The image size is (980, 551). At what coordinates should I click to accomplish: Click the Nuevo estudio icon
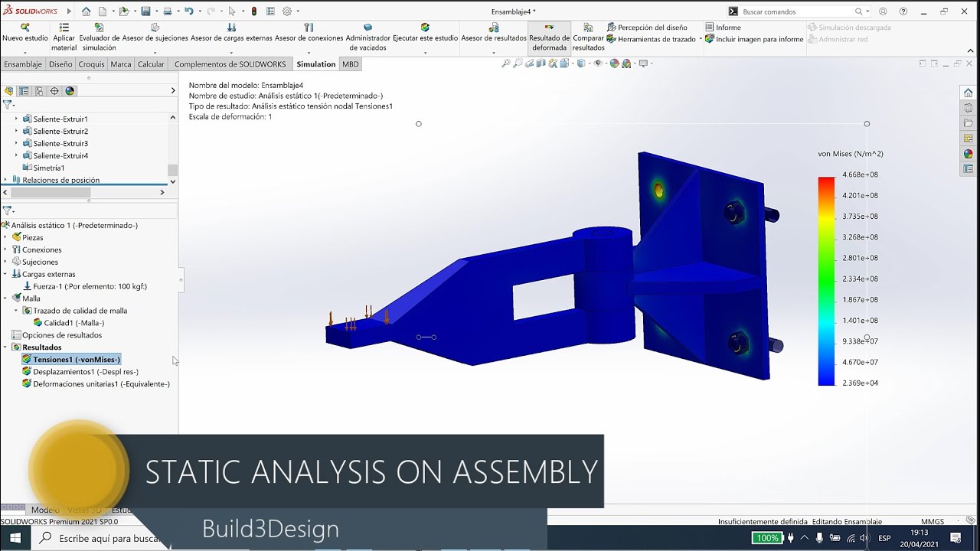25,28
